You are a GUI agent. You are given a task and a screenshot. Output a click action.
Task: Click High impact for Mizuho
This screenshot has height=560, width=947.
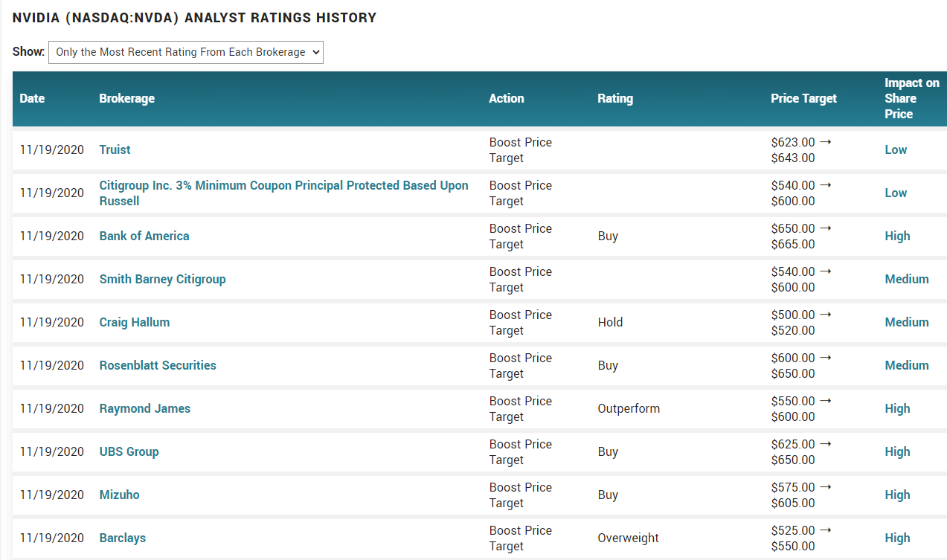click(897, 495)
